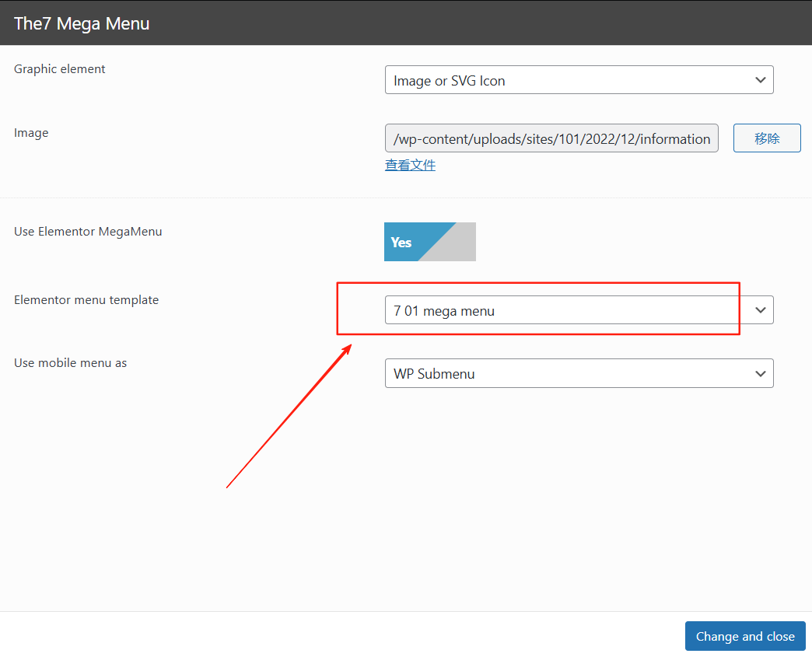Click the Image label text

[31, 133]
